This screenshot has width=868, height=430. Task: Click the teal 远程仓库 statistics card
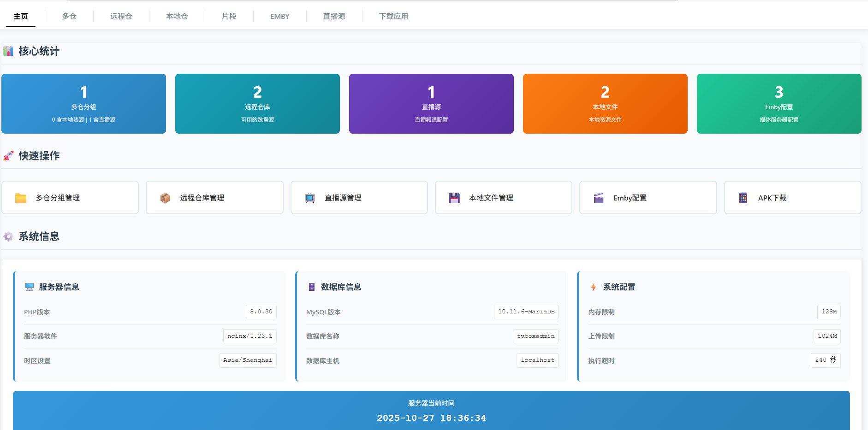257,104
